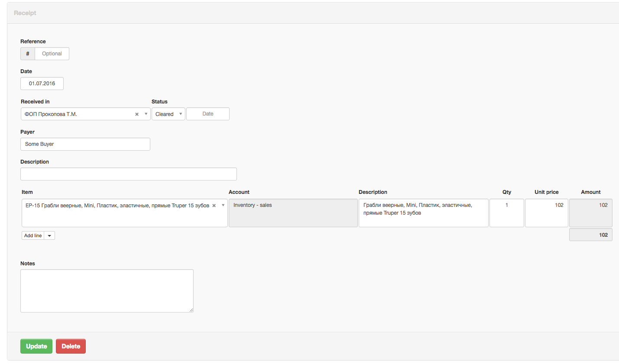Add line to the receipt
Viewport: 619px width, 364px height.
point(33,235)
